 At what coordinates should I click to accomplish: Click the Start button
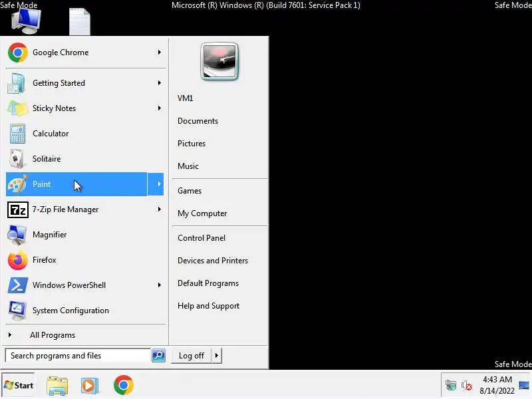coord(19,386)
